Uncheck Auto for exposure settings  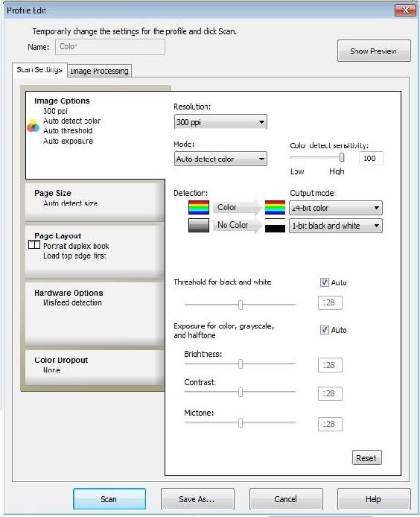[x=325, y=330]
